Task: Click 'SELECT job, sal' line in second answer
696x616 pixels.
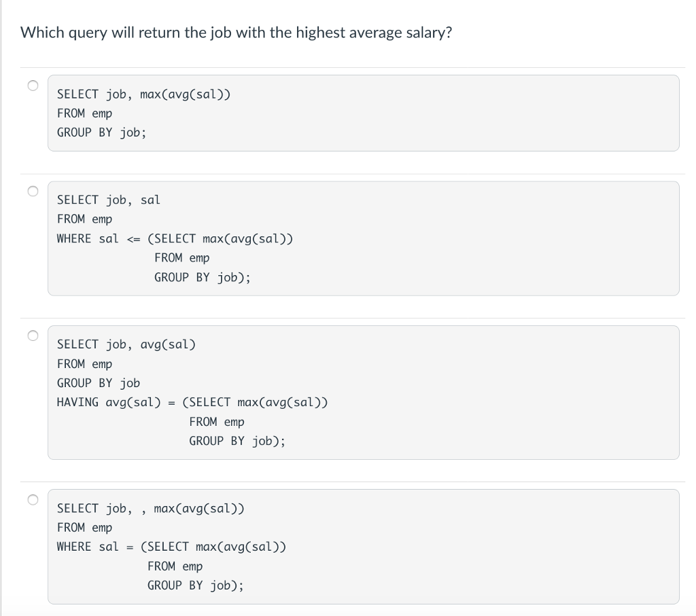Action: [108, 200]
